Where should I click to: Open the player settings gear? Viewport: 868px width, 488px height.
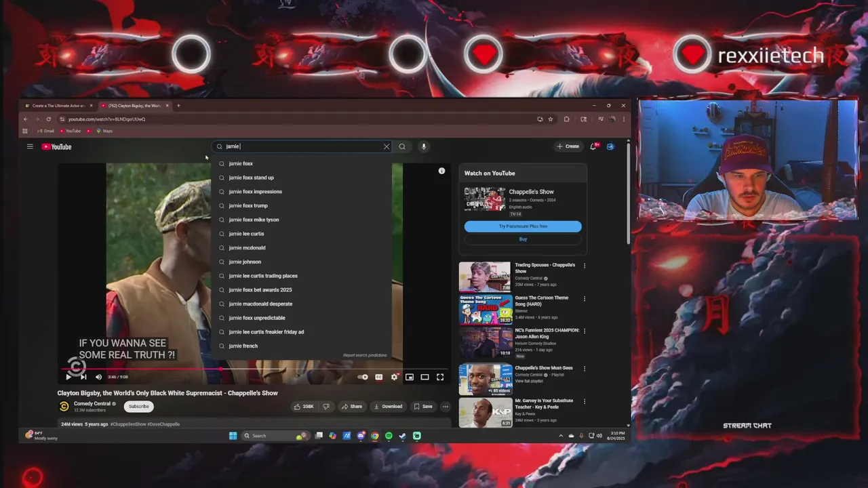[x=394, y=377]
